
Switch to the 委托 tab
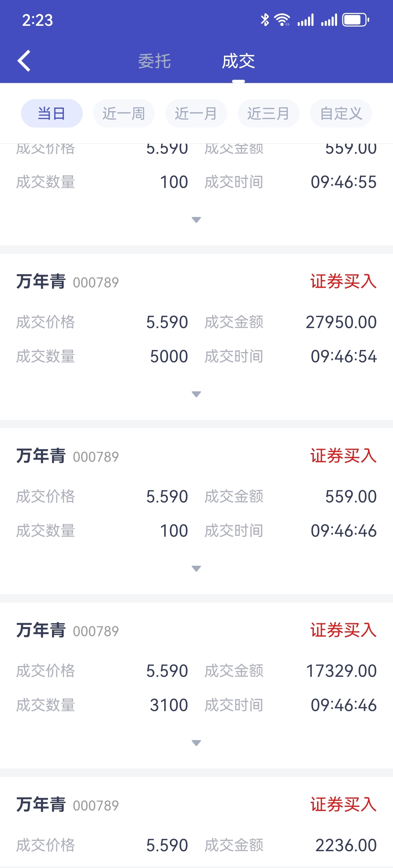click(154, 61)
